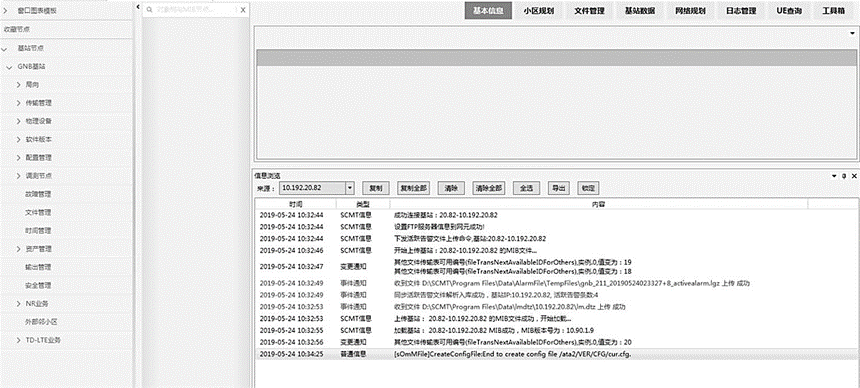Screen dimensions: 860x388
Task: Expand the 传输管理 node chevron
Action: click(18, 103)
